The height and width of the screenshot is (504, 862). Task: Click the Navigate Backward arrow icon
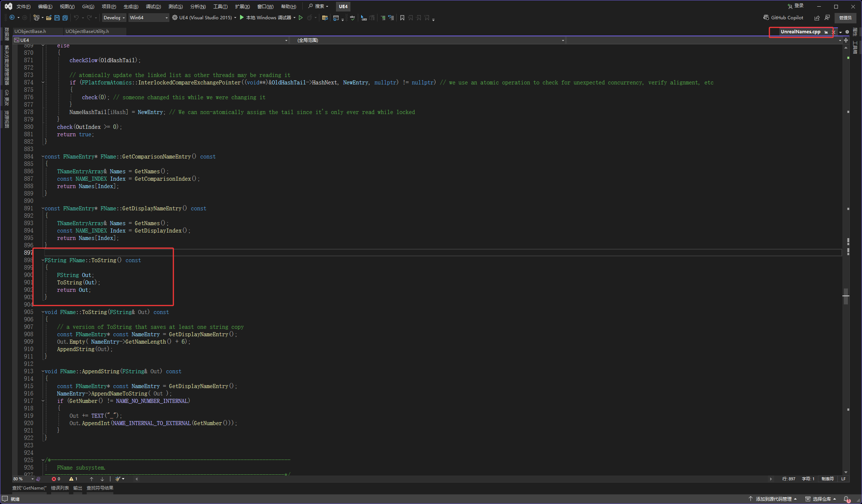click(12, 18)
